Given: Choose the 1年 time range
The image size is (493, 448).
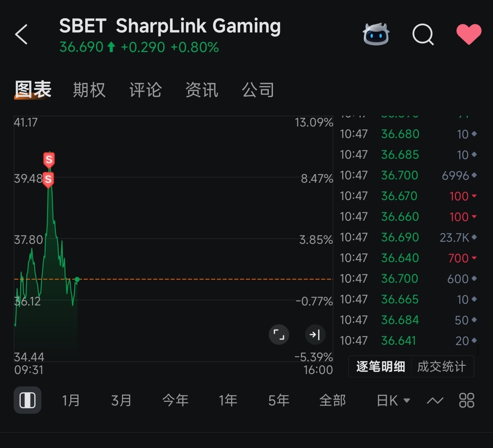Looking at the screenshot, I should click(x=228, y=400).
